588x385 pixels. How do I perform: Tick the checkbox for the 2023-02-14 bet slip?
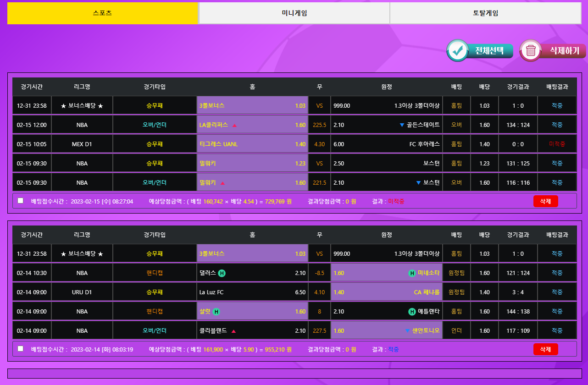pyautogui.click(x=20, y=349)
